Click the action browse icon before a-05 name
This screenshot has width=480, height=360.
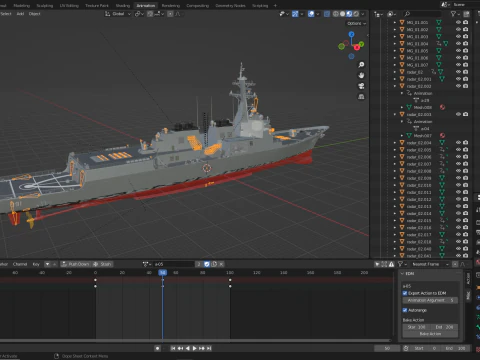pos(147,264)
